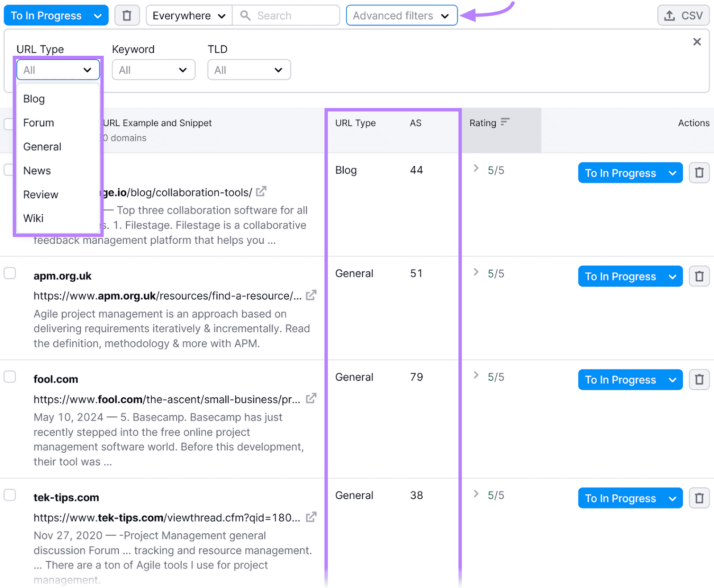714x588 pixels.
Task: Click the AS value 79
Action: (416, 377)
